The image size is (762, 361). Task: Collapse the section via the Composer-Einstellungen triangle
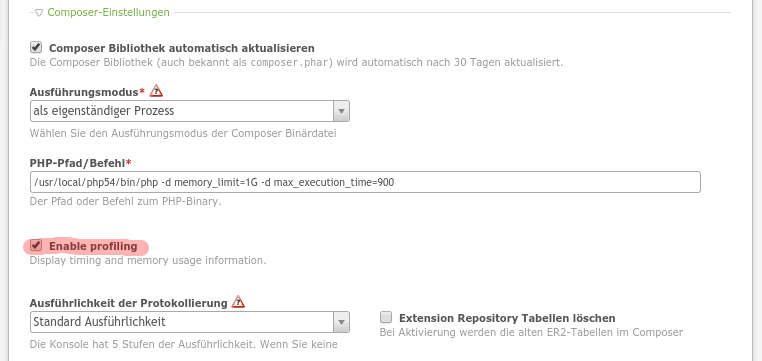[x=39, y=13]
